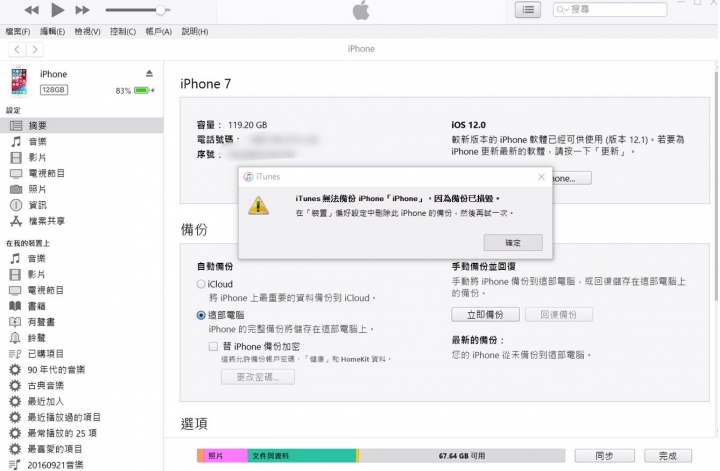Image resolution: width=720 pixels, height=471 pixels.
Task: Click the 128GB capacity badge
Action: (x=54, y=90)
